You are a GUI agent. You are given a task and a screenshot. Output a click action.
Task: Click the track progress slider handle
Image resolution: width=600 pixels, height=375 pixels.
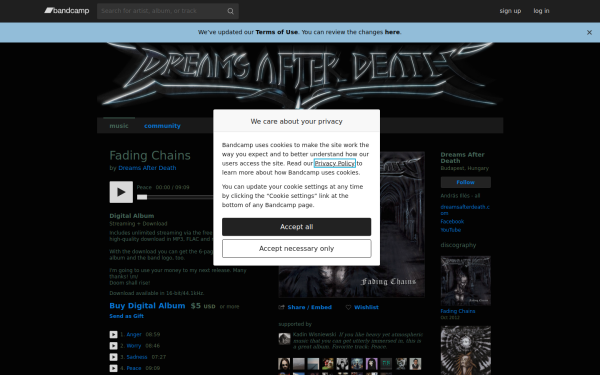click(142, 197)
